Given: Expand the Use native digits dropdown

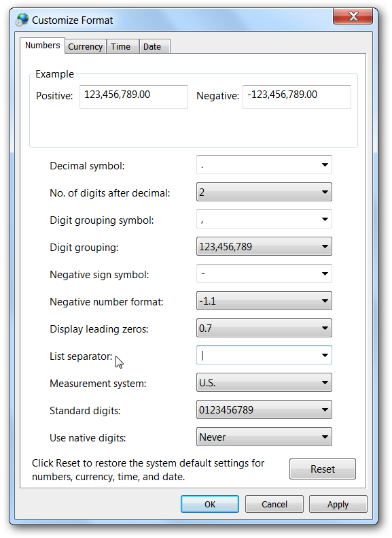Looking at the screenshot, I should pyautogui.click(x=264, y=437).
